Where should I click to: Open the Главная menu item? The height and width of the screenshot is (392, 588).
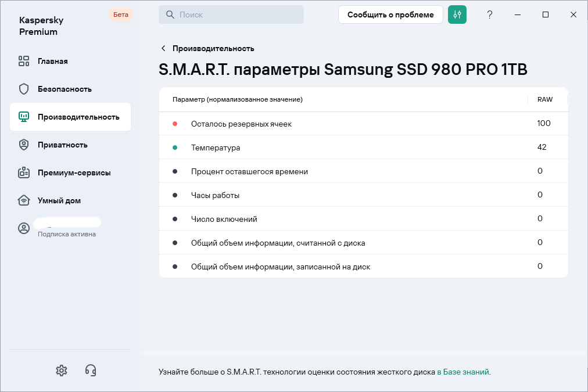pos(53,61)
